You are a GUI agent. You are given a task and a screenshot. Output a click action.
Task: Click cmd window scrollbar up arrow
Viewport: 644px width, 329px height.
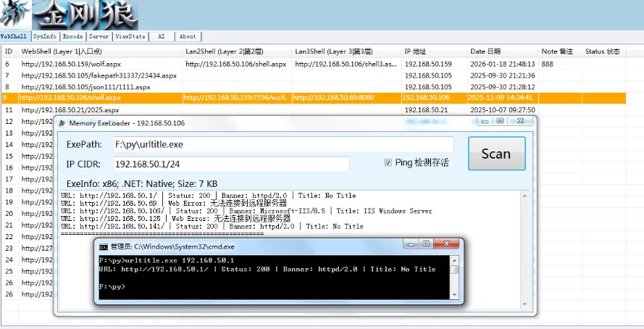pos(454,260)
